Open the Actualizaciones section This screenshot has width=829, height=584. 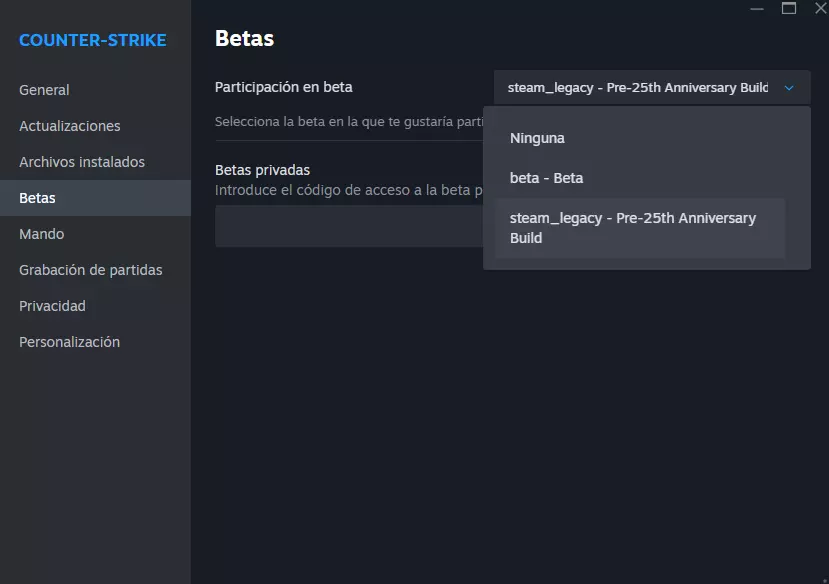69,126
